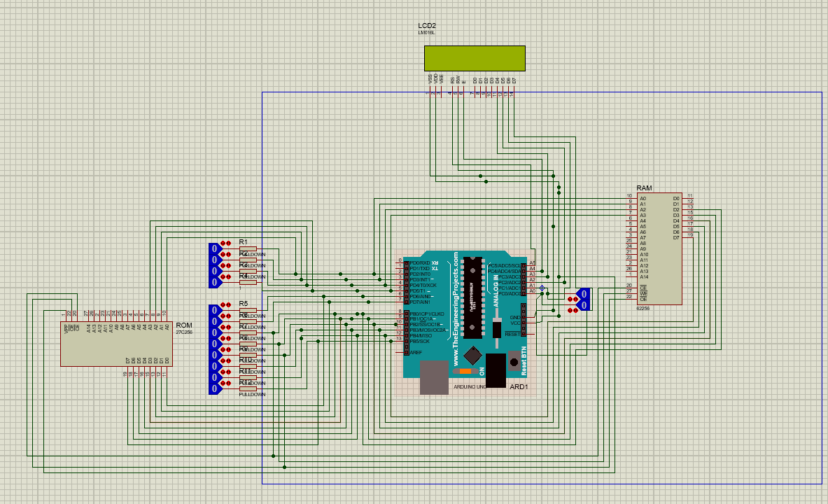Click the USB port on the Arduino board
828x504 pixels.
click(x=433, y=377)
